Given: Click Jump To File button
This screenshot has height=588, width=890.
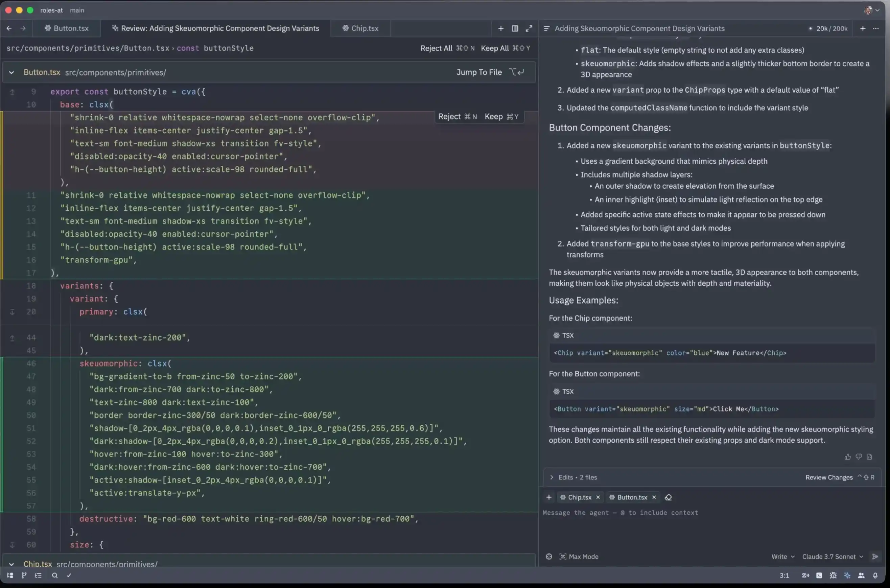Looking at the screenshot, I should point(490,72).
